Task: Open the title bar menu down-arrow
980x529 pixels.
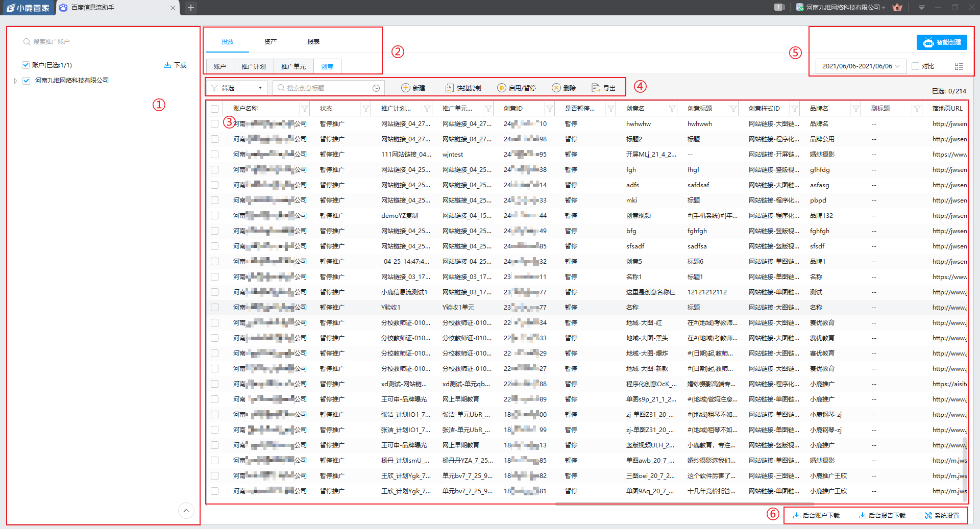Action: [922, 7]
